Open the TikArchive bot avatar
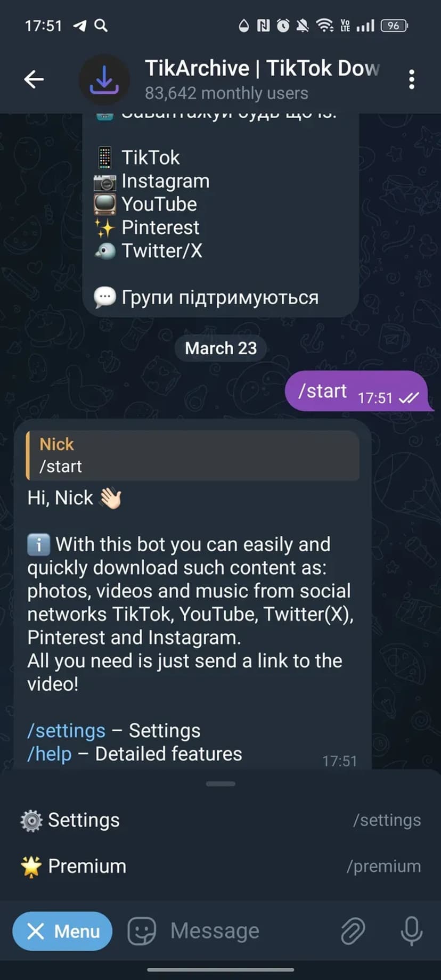The image size is (441, 980). tap(104, 79)
